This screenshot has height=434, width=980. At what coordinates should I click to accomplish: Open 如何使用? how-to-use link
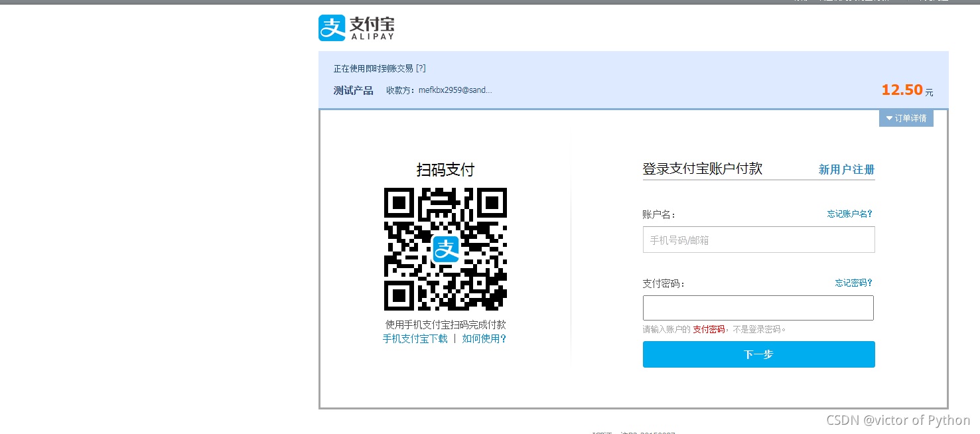(484, 338)
